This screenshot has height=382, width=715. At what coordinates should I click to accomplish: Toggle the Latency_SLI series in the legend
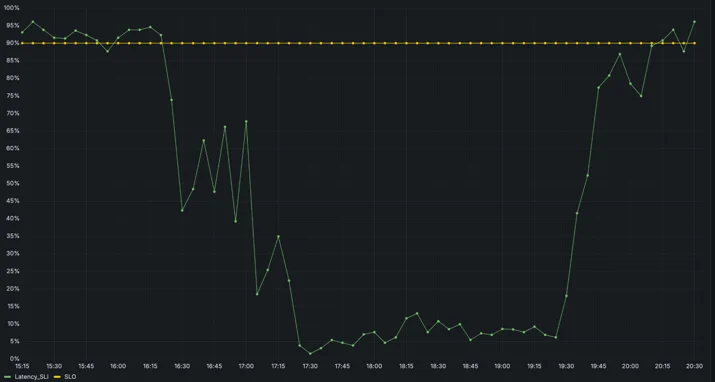[31, 377]
